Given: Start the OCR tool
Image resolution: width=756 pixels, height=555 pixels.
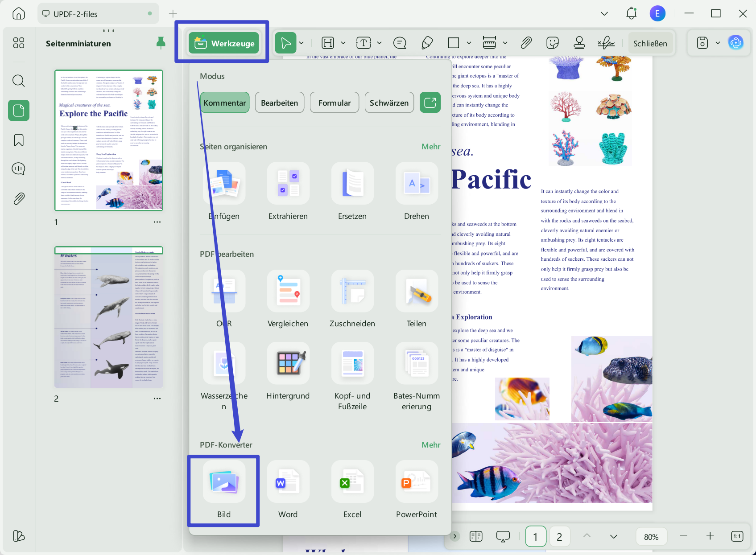Looking at the screenshot, I should coord(224,299).
